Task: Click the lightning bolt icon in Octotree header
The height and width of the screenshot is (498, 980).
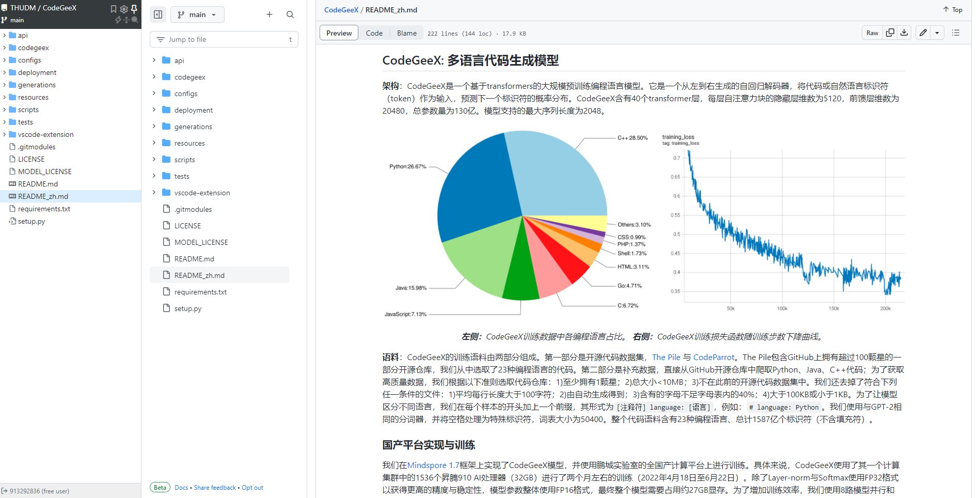Action: pyautogui.click(x=118, y=20)
